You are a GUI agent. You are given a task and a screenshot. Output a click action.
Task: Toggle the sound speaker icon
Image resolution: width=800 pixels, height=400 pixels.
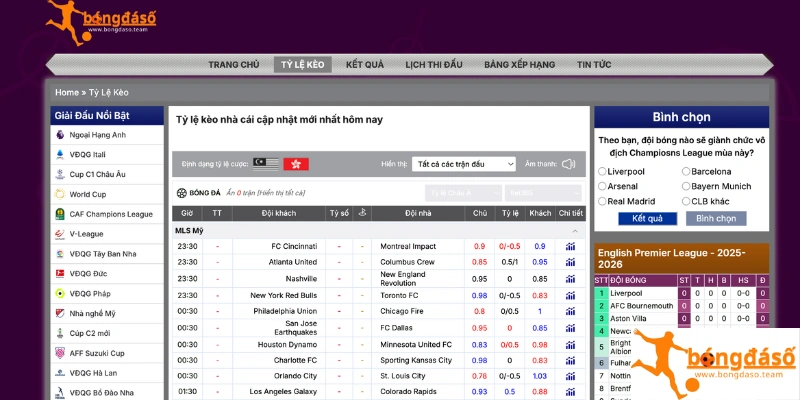click(x=569, y=163)
